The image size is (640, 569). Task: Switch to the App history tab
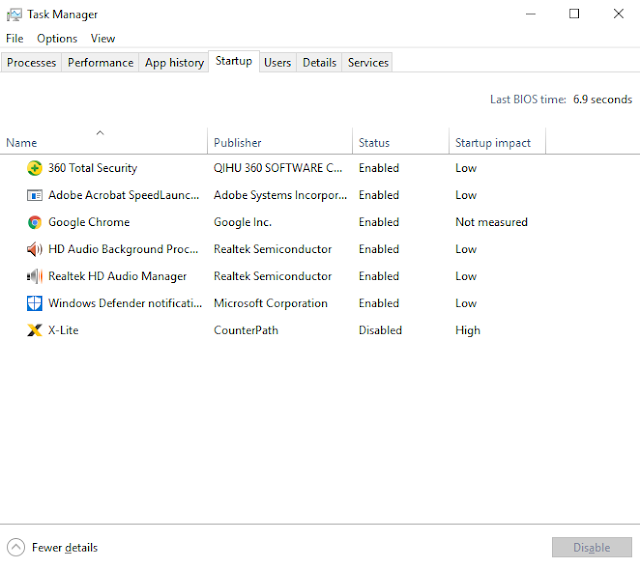pos(174,62)
